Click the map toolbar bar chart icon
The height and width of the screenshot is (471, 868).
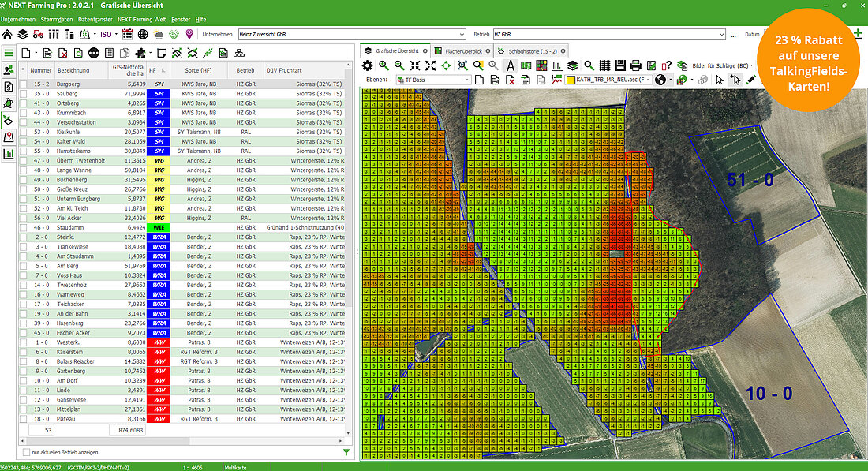pyautogui.click(x=556, y=65)
